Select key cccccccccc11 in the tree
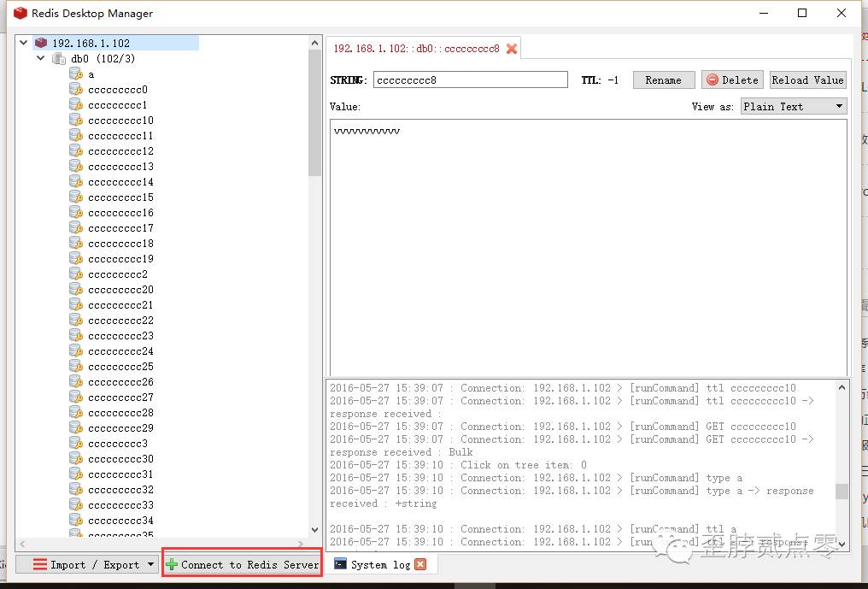Screen dimensions: 868x589 coord(120,136)
